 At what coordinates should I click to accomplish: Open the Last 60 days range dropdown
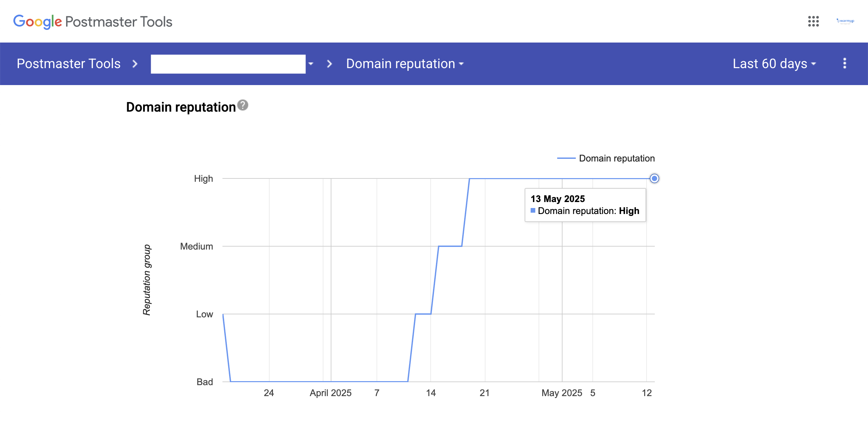(x=774, y=64)
